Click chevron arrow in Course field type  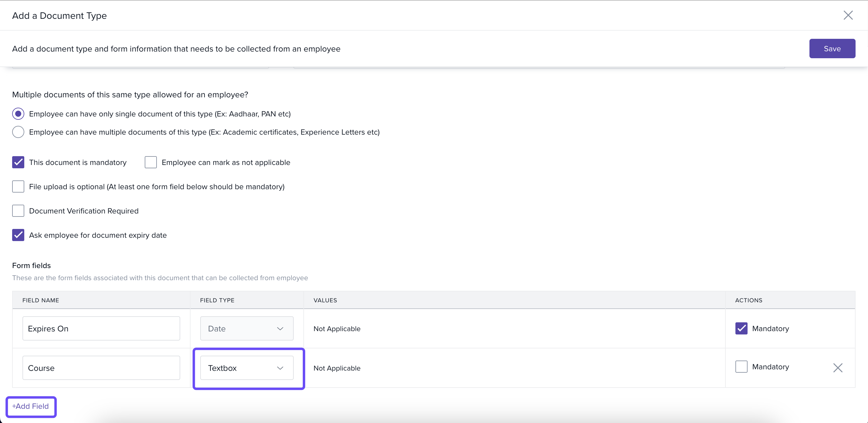coord(280,368)
